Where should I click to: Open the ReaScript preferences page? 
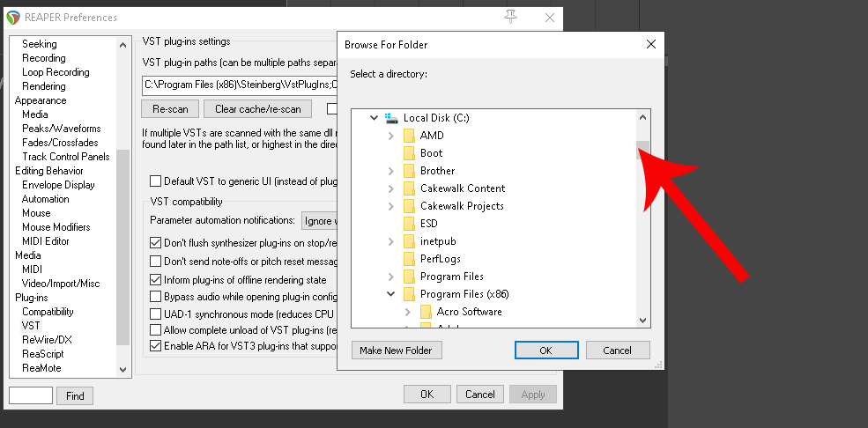pyautogui.click(x=42, y=354)
